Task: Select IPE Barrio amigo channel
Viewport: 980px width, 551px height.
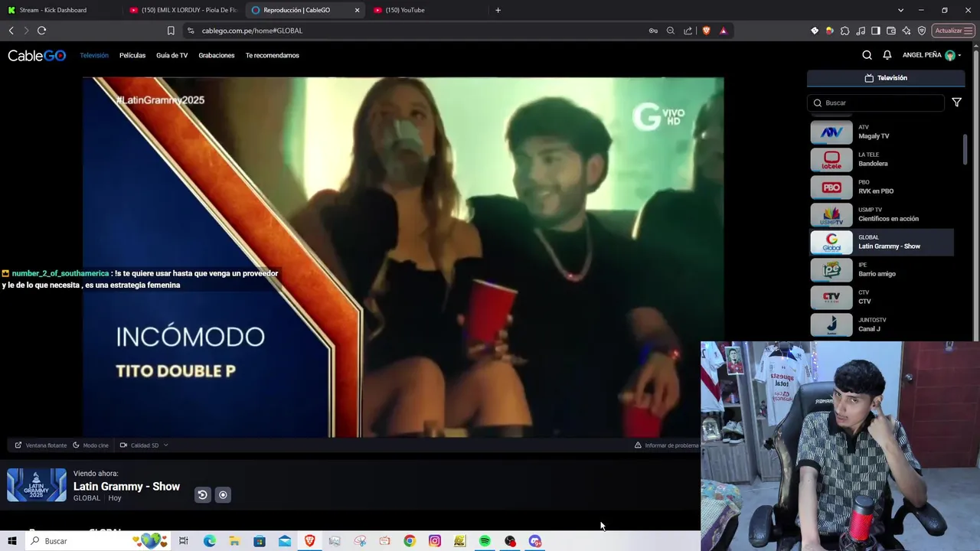Action: (882, 269)
